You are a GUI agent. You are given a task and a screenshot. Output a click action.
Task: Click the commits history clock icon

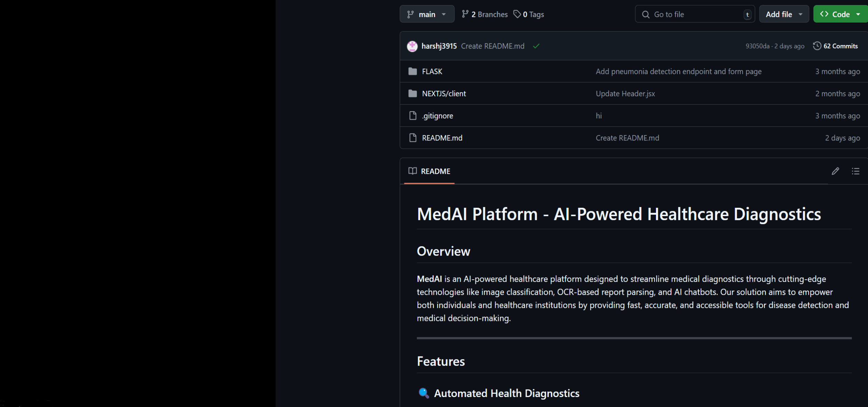click(x=817, y=46)
